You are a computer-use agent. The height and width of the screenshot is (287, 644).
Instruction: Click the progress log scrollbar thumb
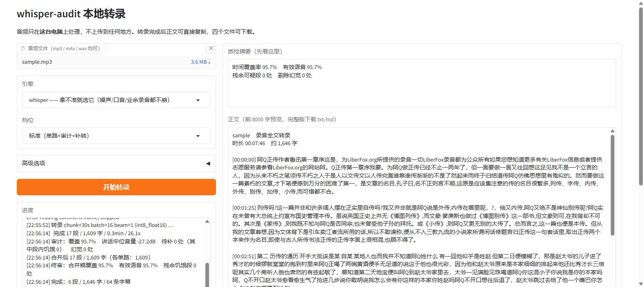[x=207, y=275]
